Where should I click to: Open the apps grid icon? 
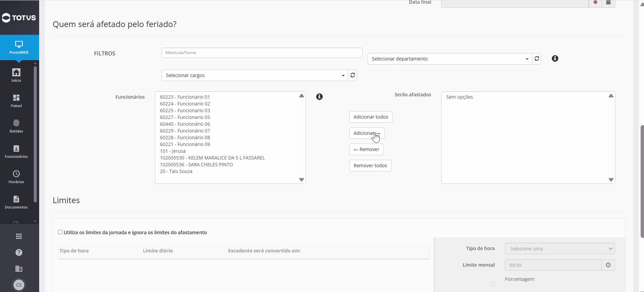click(19, 236)
